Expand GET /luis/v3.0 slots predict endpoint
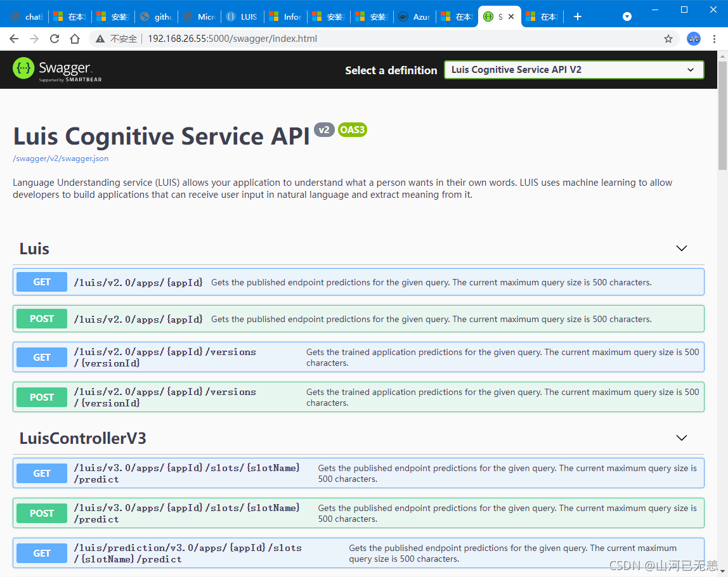This screenshot has height=577, width=728. tap(358, 473)
